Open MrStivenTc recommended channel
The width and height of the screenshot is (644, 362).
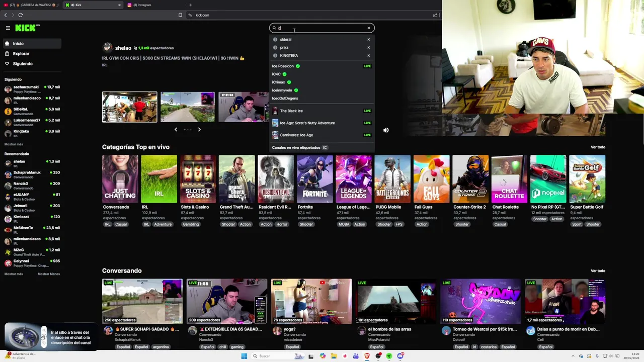32,230
